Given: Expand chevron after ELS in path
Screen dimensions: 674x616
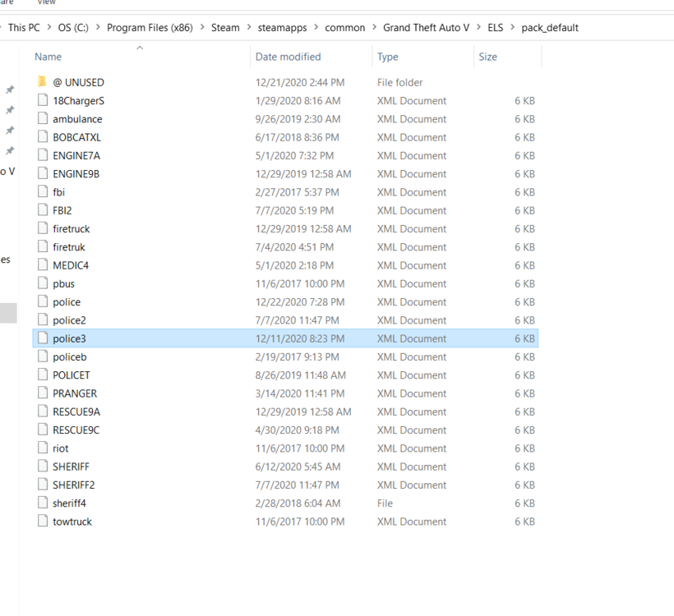Looking at the screenshot, I should coord(512,27).
